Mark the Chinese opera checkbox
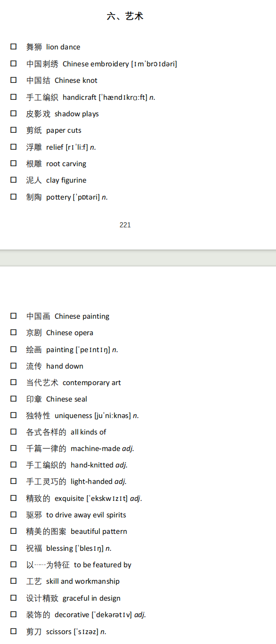This screenshot has height=644, width=276. (14, 332)
